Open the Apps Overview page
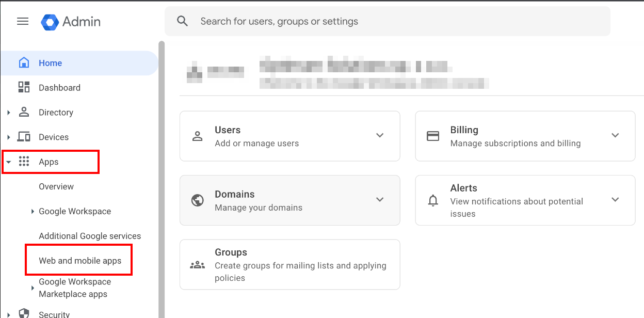This screenshot has width=644, height=318. point(56,186)
